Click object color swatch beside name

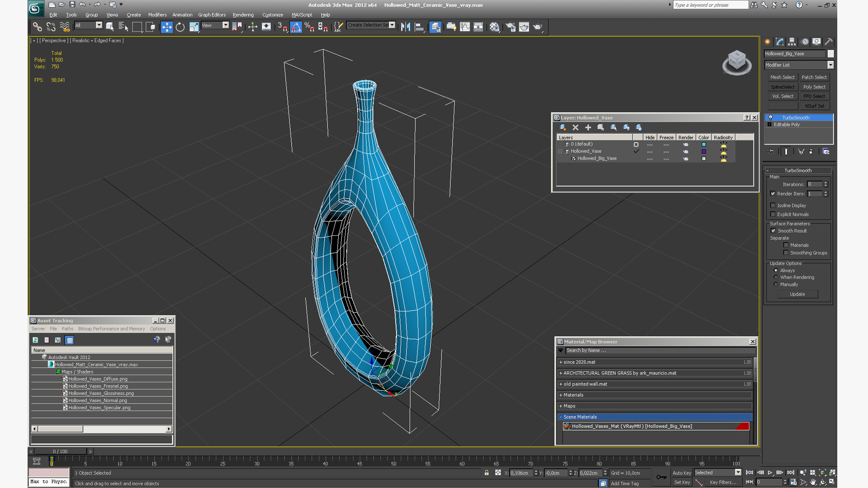pyautogui.click(x=830, y=53)
